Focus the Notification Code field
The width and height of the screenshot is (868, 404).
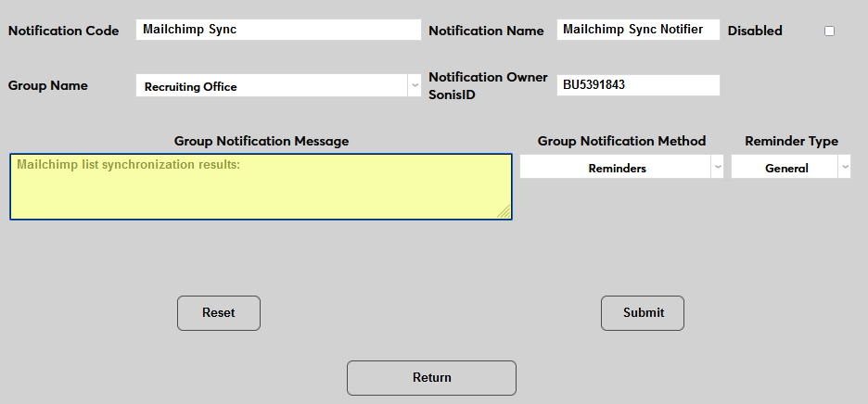(278, 30)
